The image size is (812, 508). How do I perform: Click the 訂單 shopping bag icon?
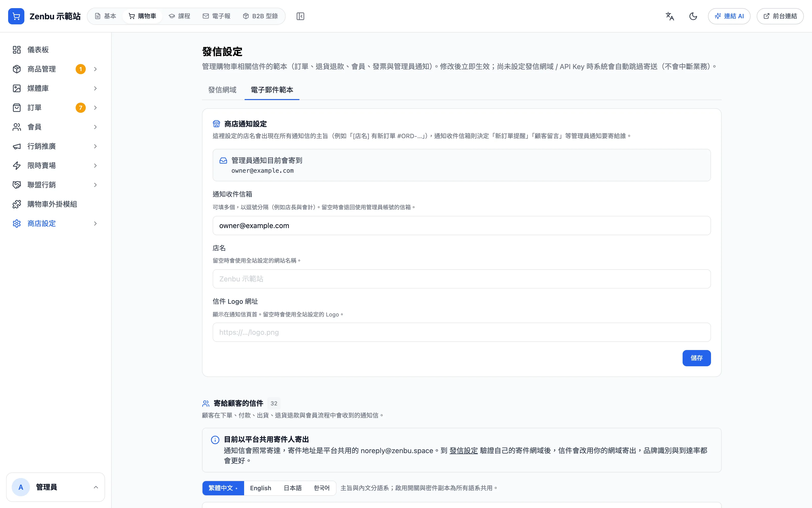pos(17,107)
